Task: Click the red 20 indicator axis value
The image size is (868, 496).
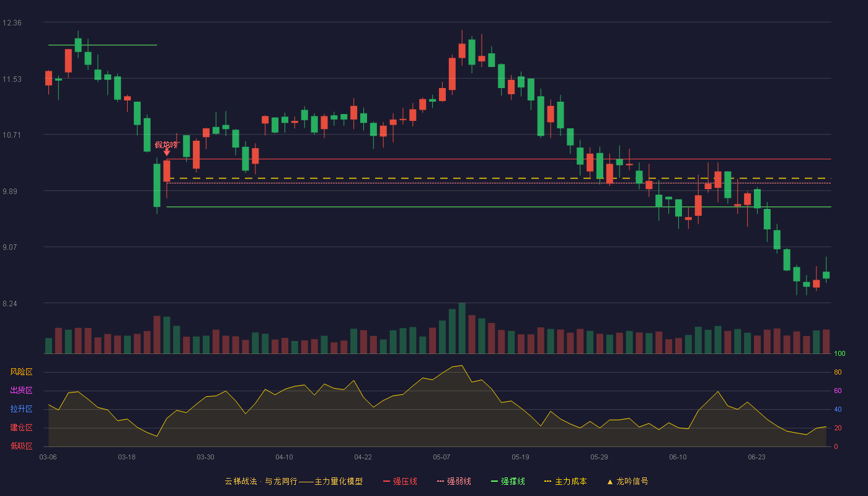Action: click(x=838, y=428)
